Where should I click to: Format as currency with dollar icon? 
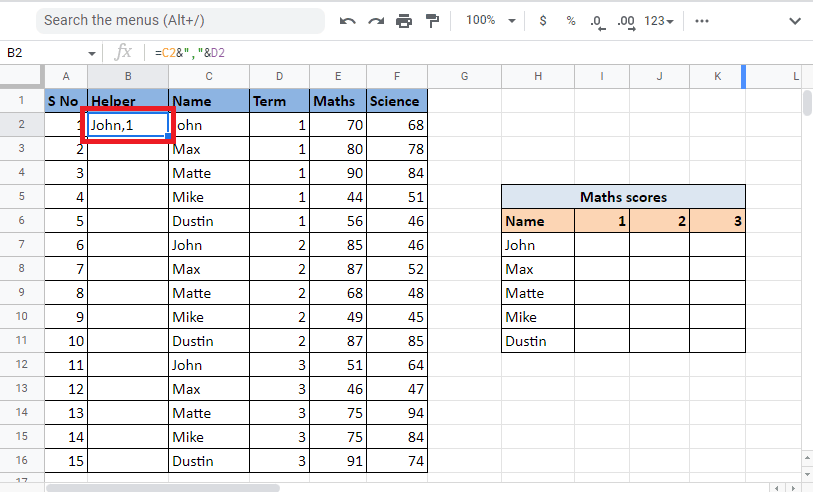pyautogui.click(x=543, y=21)
